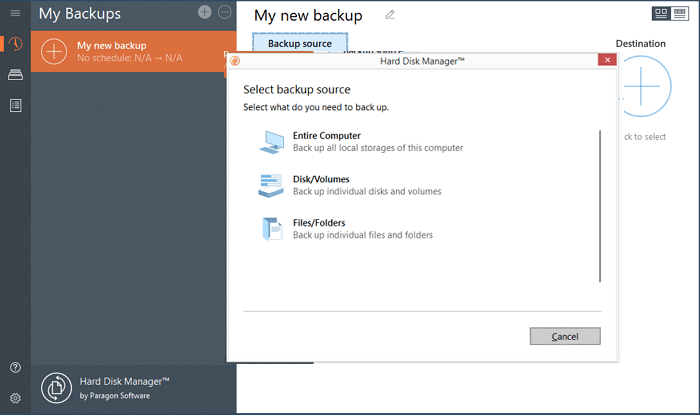Switch to the list view layout
Screen dimensions: 700x415
[680, 13]
